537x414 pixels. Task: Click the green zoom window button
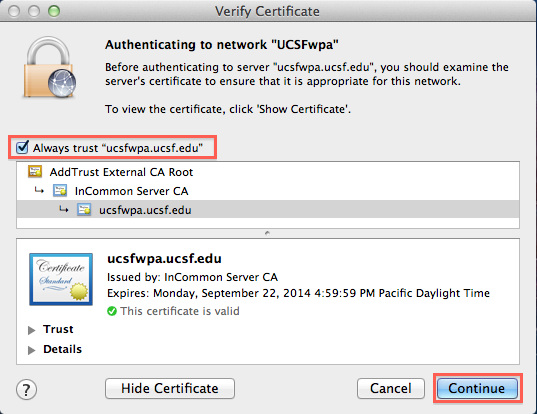click(54, 11)
